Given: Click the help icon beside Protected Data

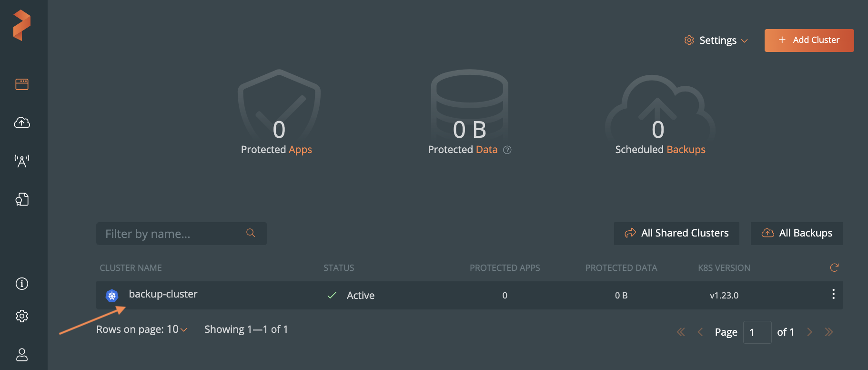Looking at the screenshot, I should click(507, 150).
